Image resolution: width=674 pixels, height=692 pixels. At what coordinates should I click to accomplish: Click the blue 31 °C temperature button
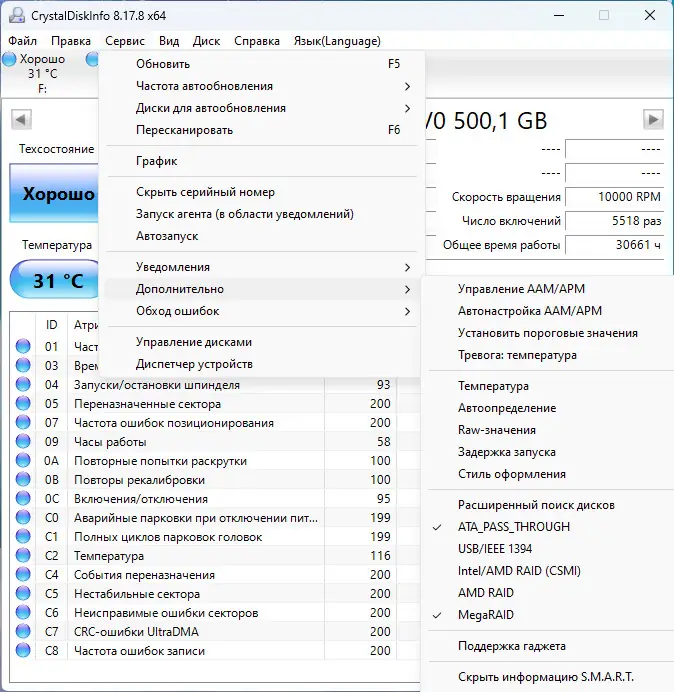point(56,281)
